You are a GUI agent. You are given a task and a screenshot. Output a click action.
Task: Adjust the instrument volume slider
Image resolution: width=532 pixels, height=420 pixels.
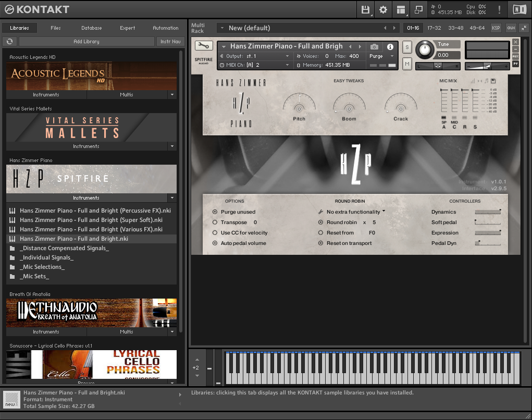point(487,66)
